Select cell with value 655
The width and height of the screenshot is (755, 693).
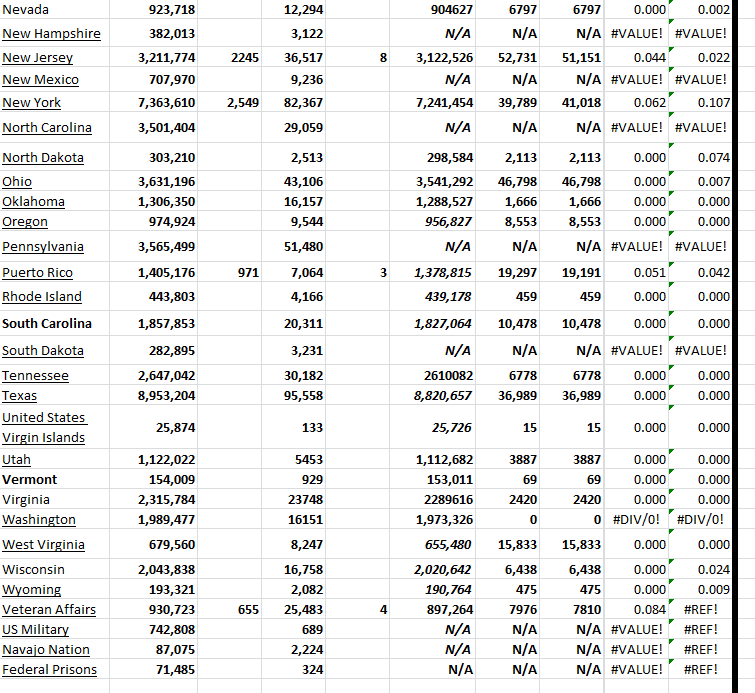tap(230, 610)
